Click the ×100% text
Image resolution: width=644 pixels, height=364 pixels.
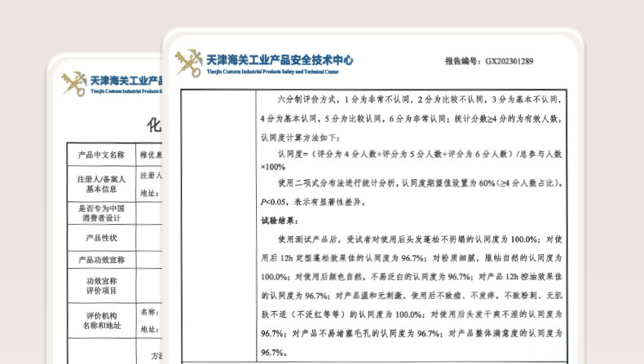[x=273, y=167]
